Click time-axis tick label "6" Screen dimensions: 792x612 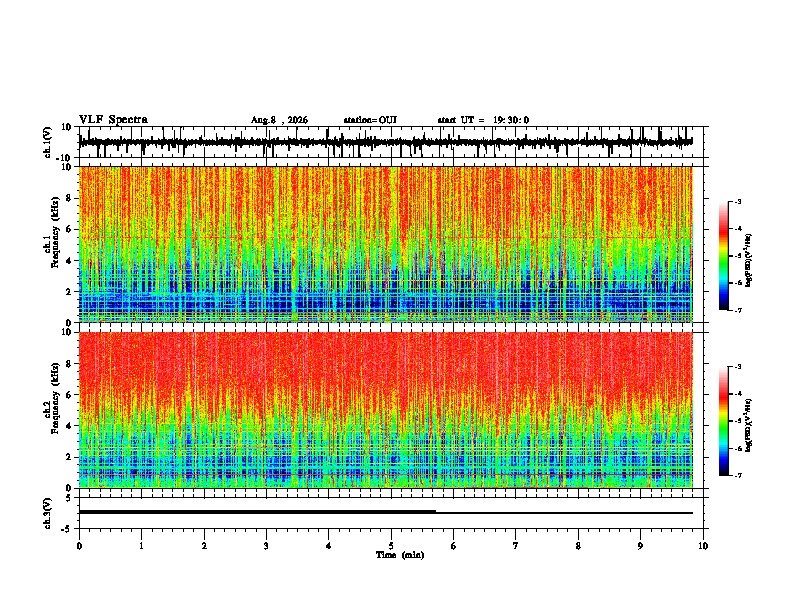[454, 546]
